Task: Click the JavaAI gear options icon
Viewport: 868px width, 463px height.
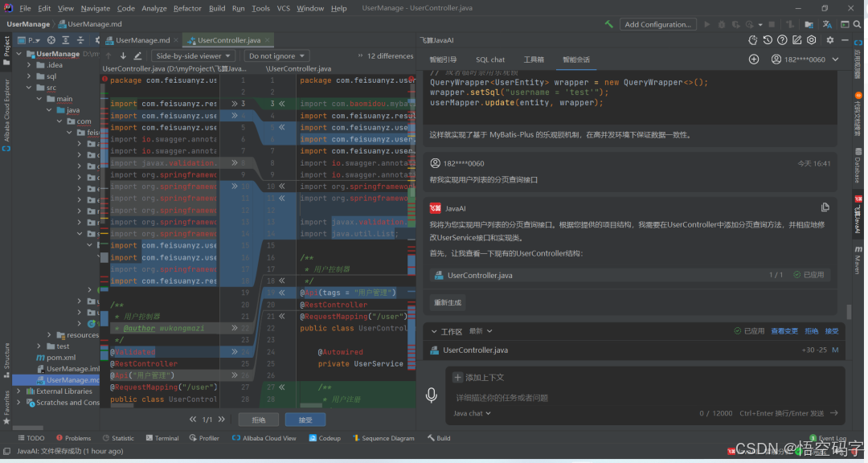Action: [x=829, y=40]
